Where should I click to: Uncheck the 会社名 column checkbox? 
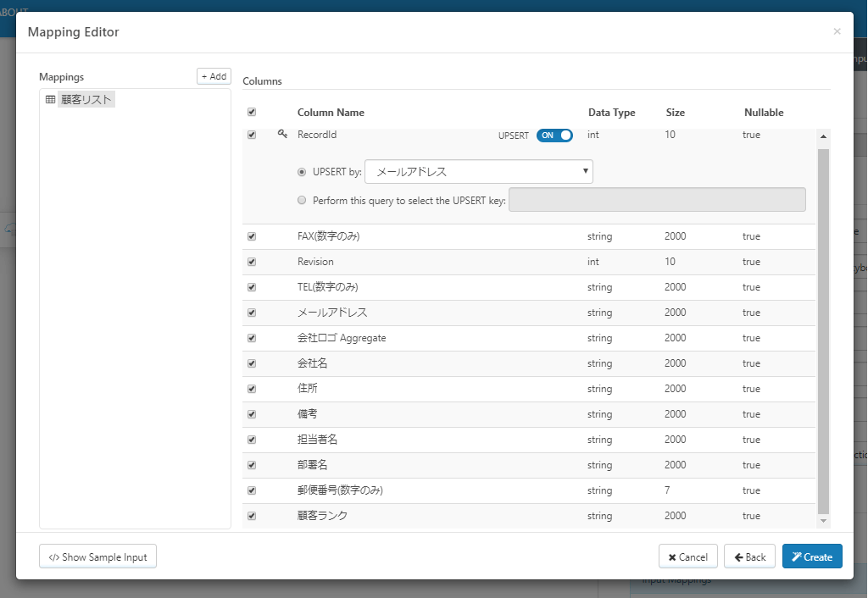[252, 364]
